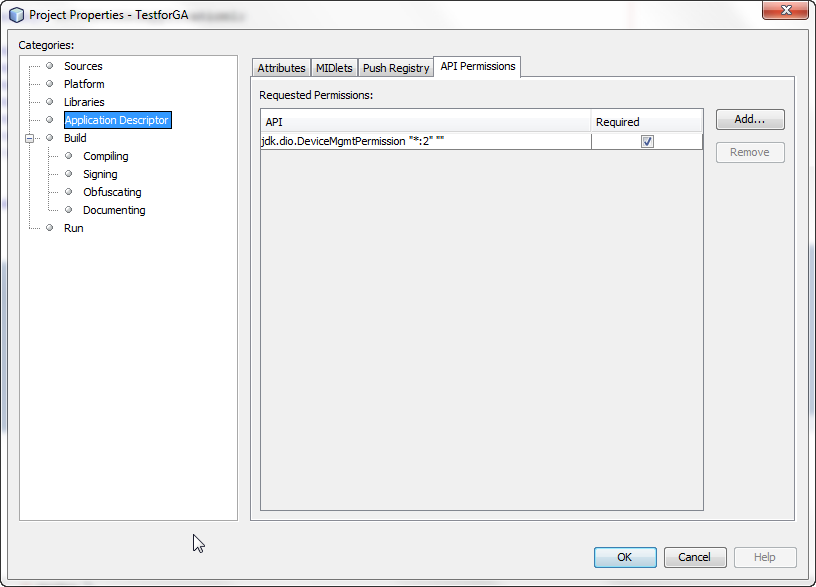The image size is (816, 587).
Task: Select the Run category
Action: 73,228
